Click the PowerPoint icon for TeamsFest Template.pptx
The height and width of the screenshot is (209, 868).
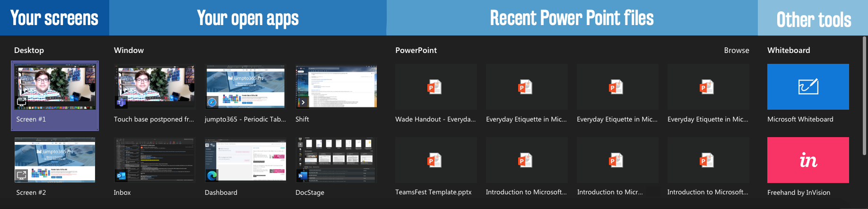point(434,160)
